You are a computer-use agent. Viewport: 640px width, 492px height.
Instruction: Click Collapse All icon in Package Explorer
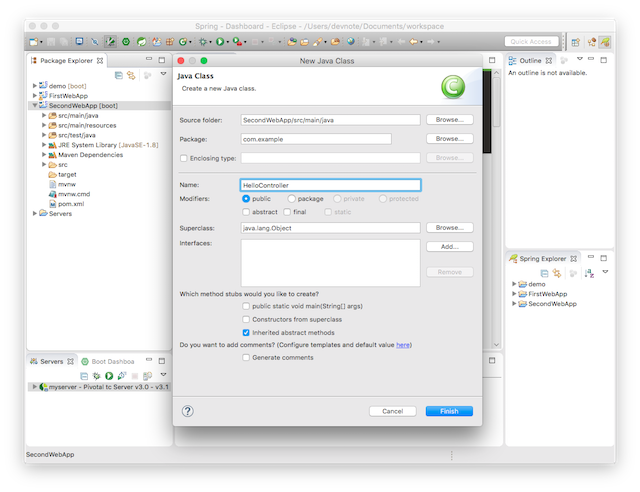coord(119,76)
